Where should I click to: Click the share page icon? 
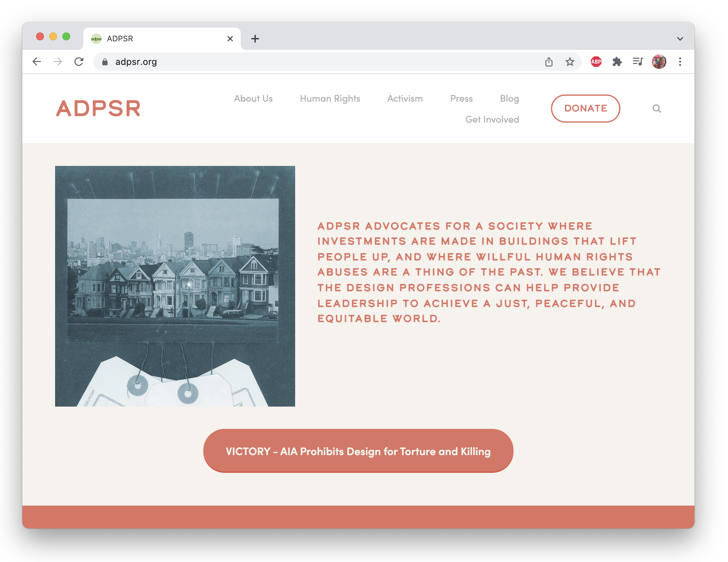tap(549, 62)
